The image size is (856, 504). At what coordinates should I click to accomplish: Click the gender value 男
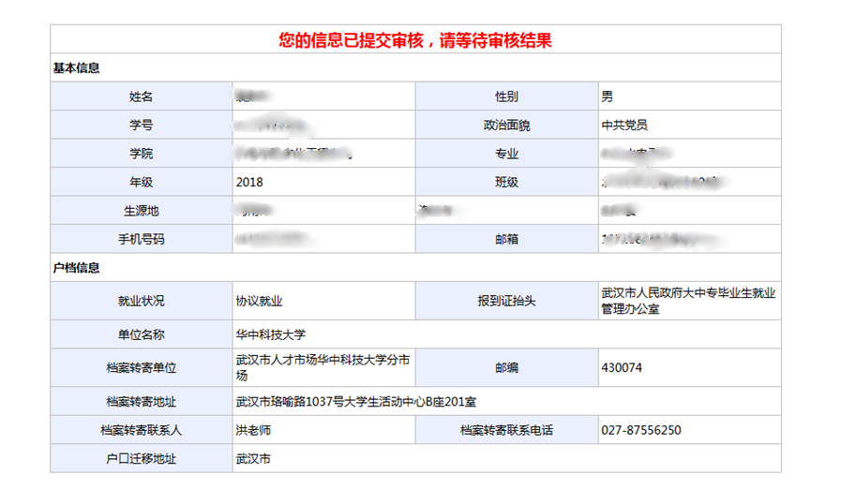(x=608, y=96)
